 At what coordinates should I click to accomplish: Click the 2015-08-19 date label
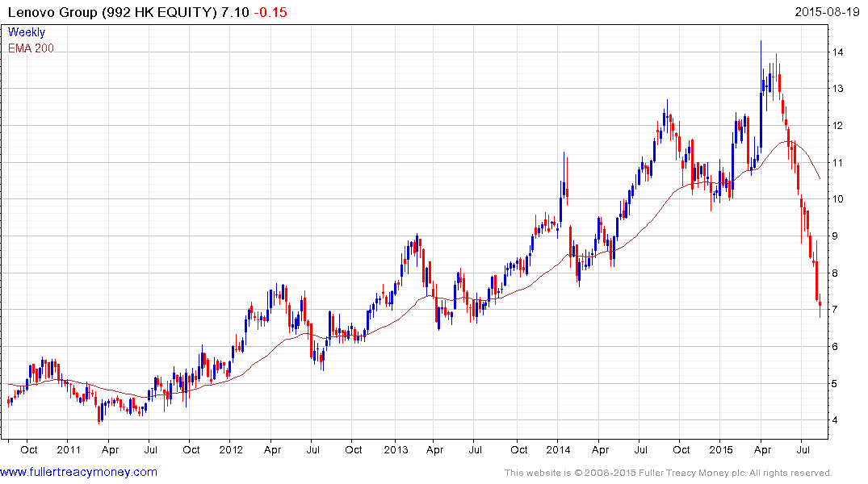tap(827, 11)
